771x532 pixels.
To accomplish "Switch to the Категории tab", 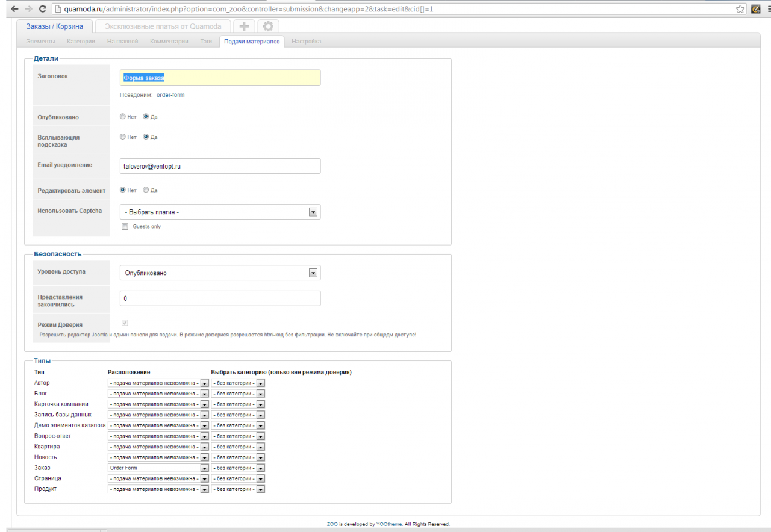I will tap(81, 42).
